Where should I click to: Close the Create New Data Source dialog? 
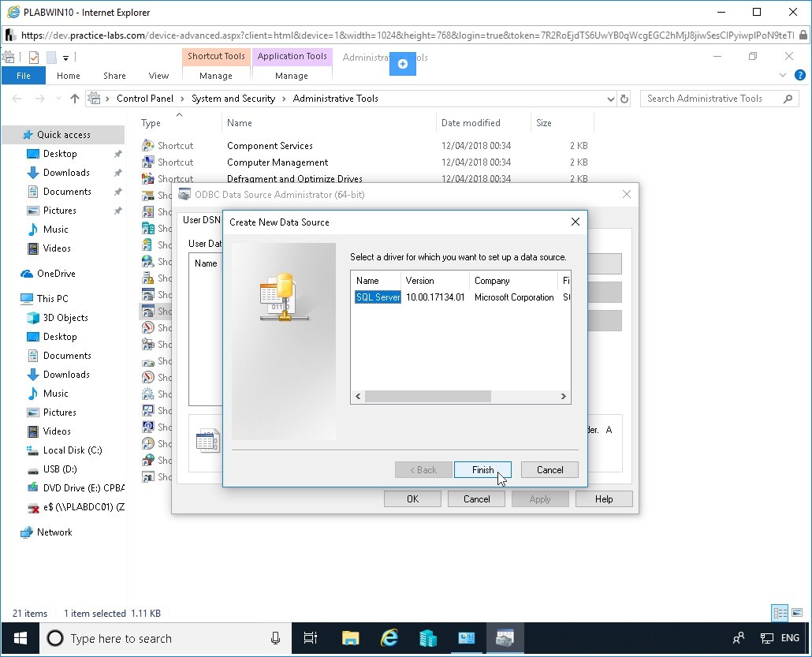575,222
